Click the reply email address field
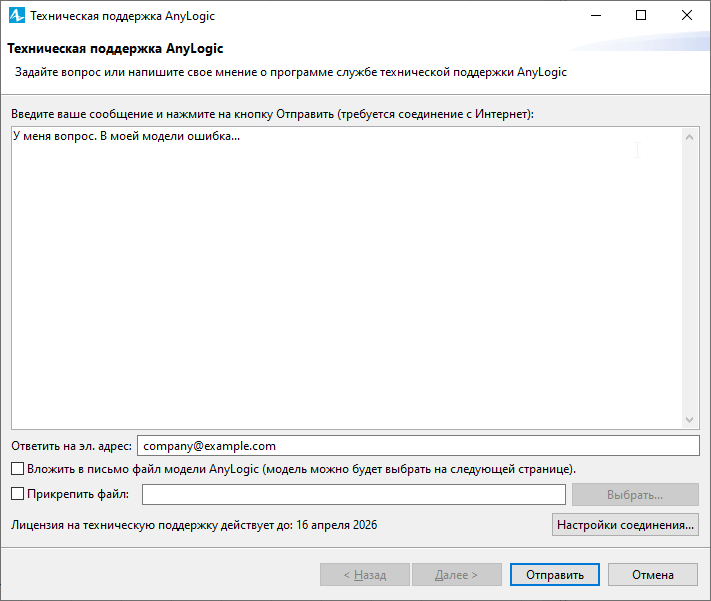 click(x=418, y=446)
